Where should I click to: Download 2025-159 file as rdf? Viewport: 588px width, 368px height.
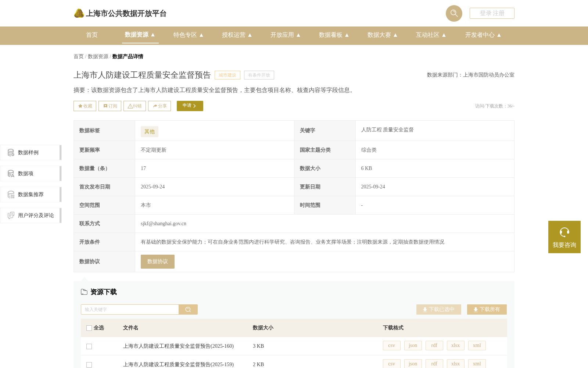pyautogui.click(x=434, y=364)
